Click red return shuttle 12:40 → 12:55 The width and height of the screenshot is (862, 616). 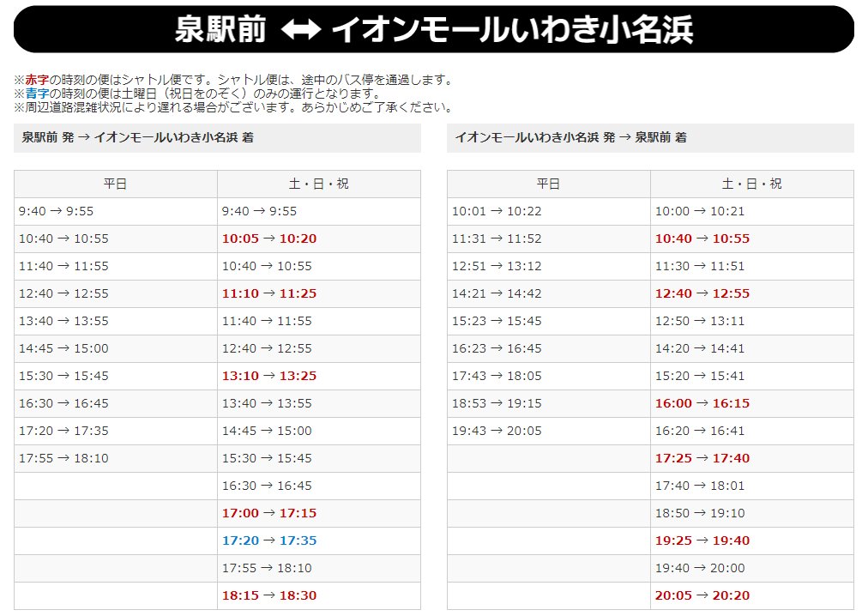click(x=702, y=293)
